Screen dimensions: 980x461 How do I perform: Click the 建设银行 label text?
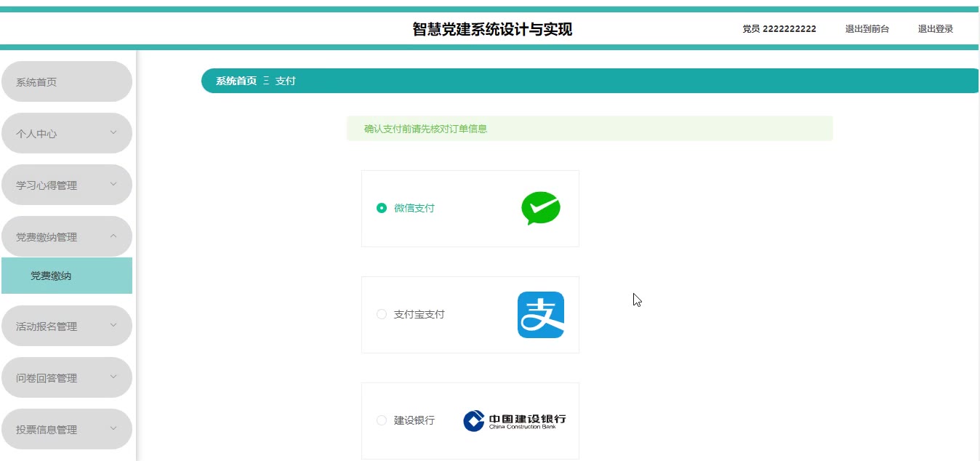pos(414,420)
